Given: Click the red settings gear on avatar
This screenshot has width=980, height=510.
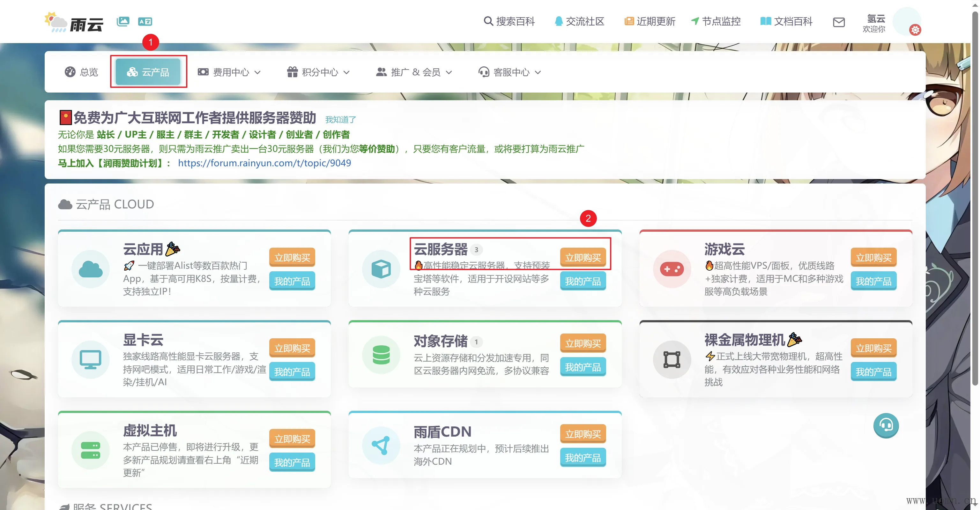Looking at the screenshot, I should click(915, 30).
